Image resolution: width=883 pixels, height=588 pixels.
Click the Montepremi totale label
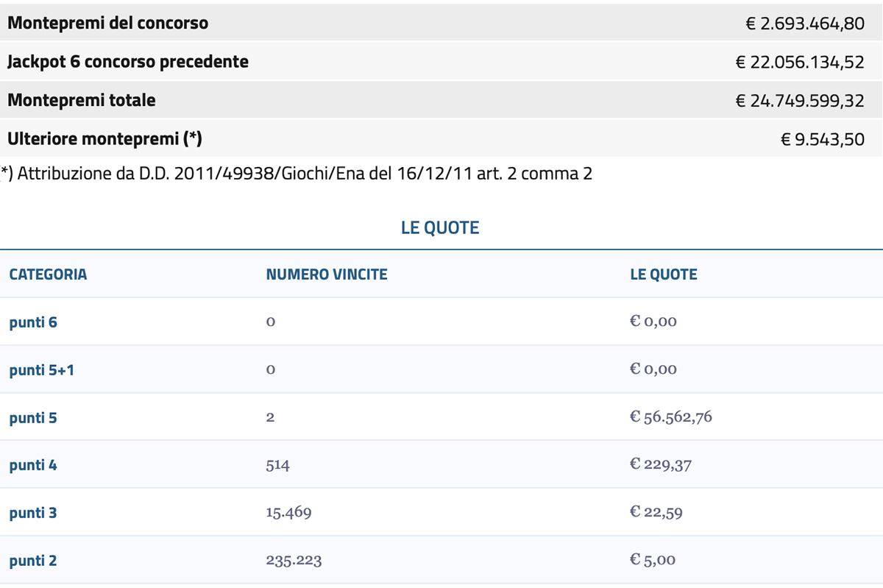coord(82,100)
